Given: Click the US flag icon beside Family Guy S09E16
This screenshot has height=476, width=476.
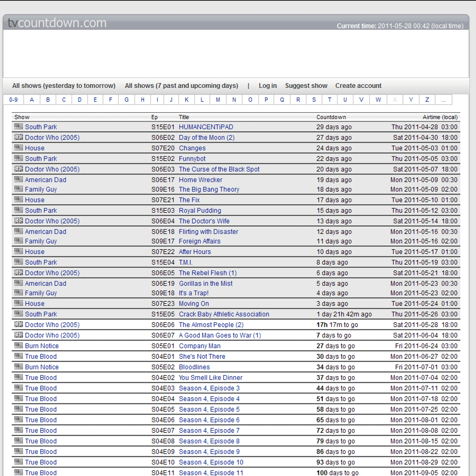Looking at the screenshot, I should point(18,189).
